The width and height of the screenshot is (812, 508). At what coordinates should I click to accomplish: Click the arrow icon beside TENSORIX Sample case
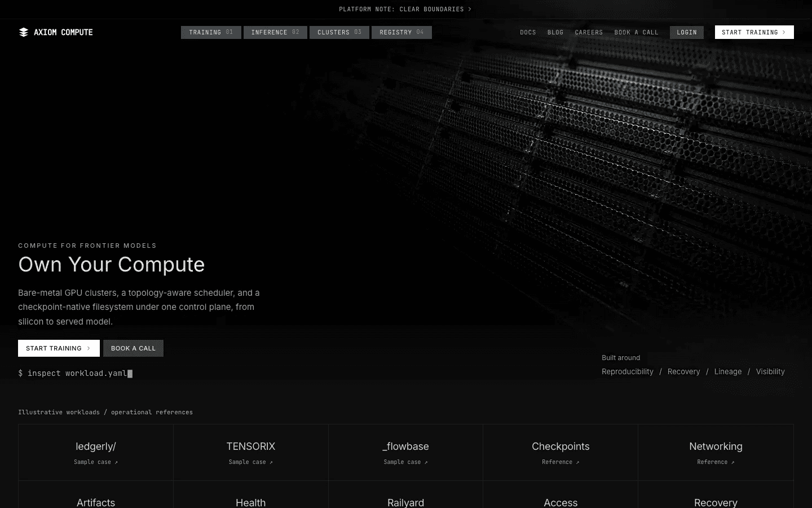pos(271,462)
